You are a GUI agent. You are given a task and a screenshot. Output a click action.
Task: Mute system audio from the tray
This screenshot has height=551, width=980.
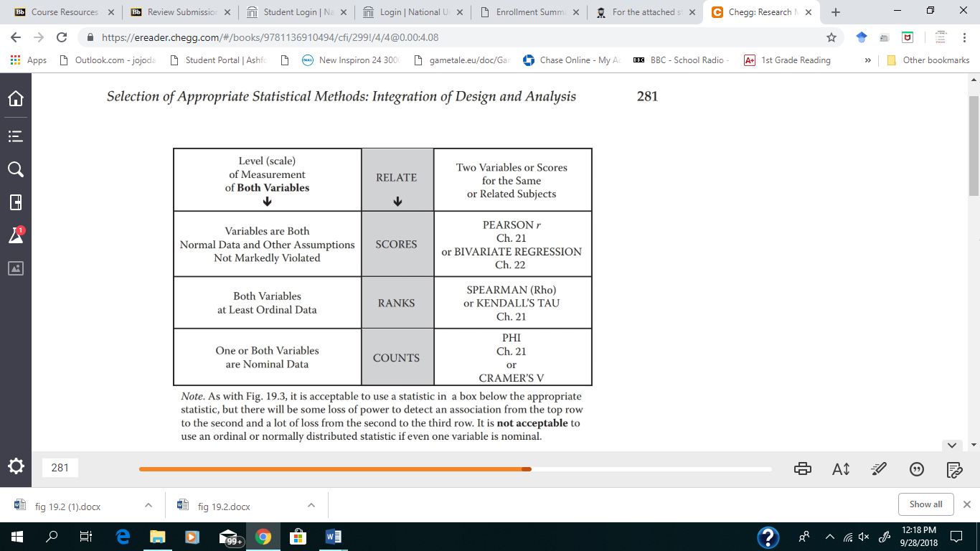pyautogui.click(x=864, y=536)
